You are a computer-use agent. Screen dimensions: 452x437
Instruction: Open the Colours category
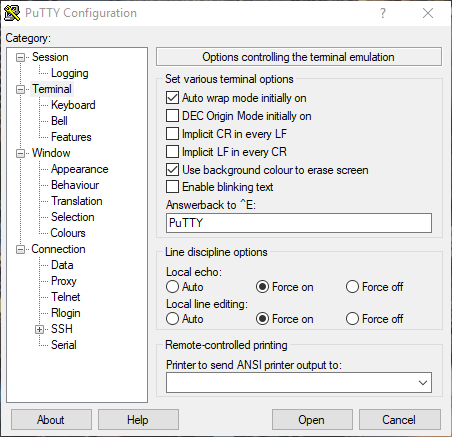68,233
